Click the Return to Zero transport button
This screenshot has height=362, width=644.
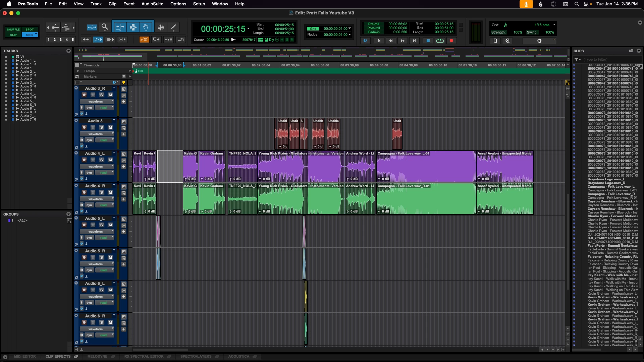(x=379, y=41)
